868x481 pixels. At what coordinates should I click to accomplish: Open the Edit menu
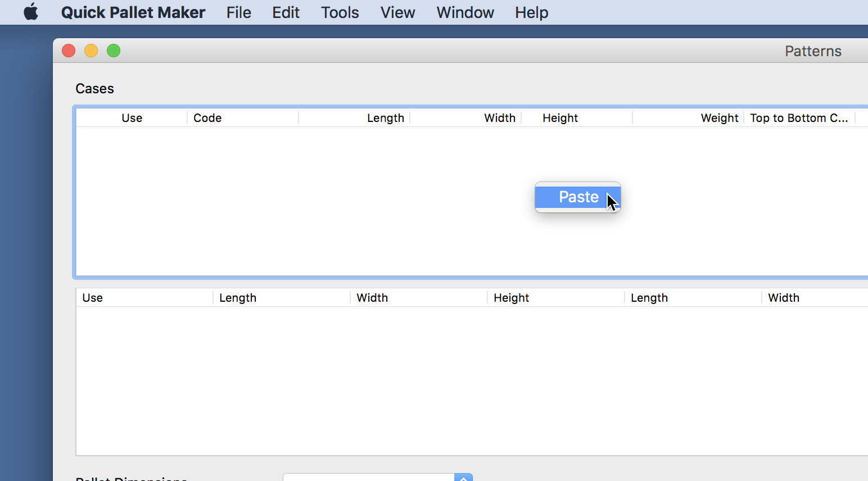[286, 12]
